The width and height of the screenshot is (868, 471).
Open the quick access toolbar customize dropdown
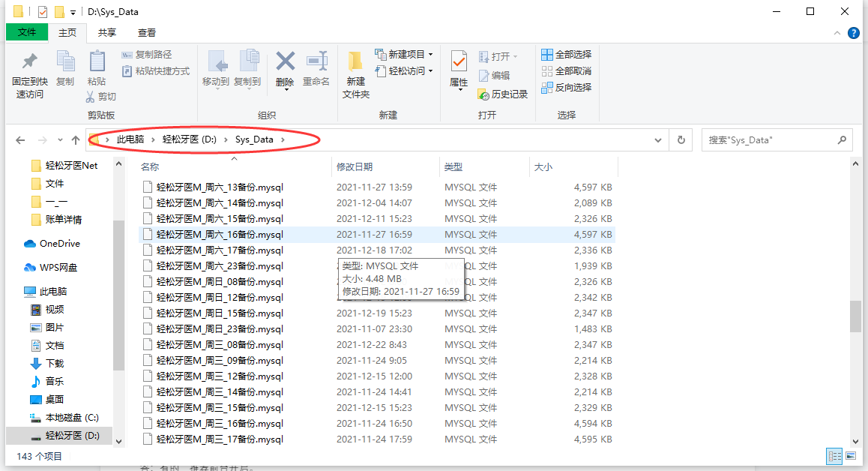coord(73,12)
